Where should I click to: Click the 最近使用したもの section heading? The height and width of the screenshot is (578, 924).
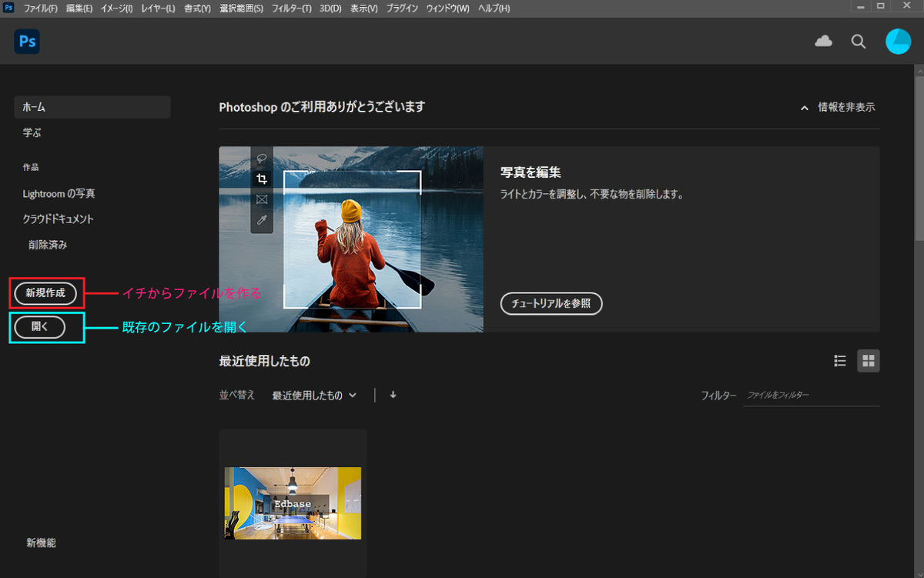click(x=264, y=361)
